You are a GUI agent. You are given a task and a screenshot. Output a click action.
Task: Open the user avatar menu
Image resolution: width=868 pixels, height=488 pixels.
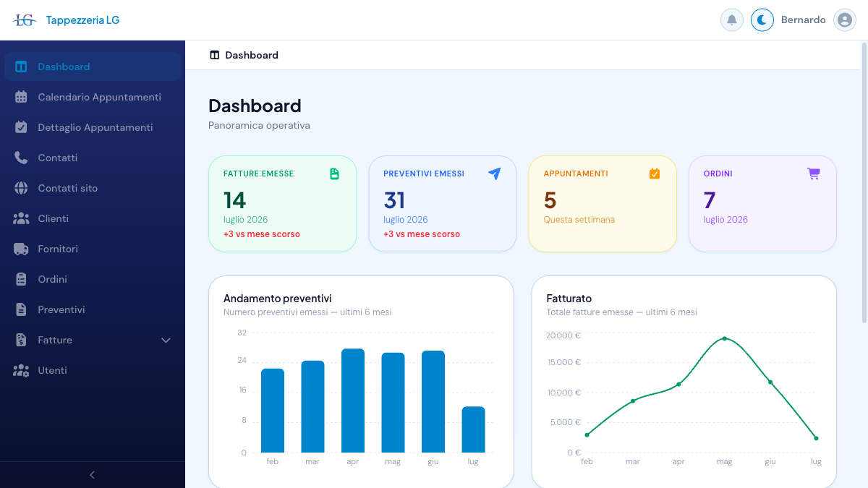(x=845, y=20)
